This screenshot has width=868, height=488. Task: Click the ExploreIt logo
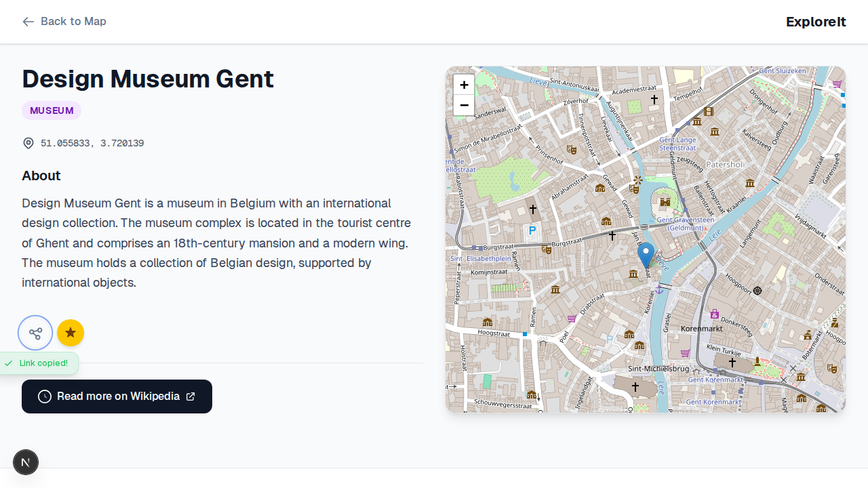[x=816, y=22]
